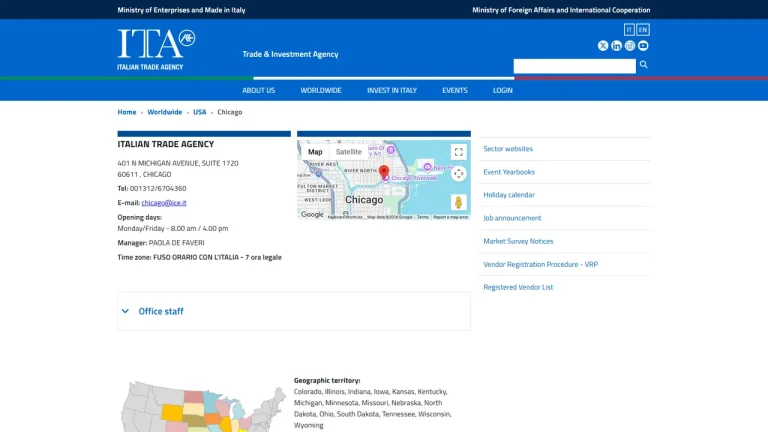Click the search magnifier icon
The image size is (768, 432).
644,65
